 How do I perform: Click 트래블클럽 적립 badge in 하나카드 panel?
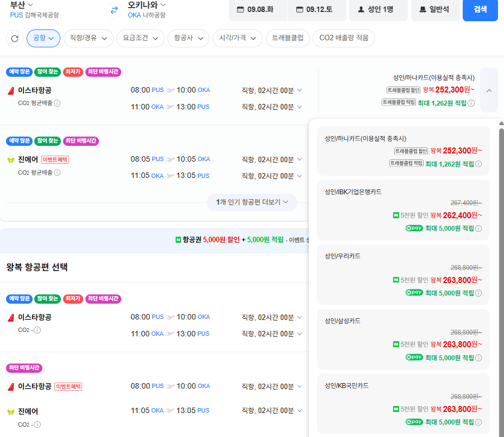coord(406,163)
